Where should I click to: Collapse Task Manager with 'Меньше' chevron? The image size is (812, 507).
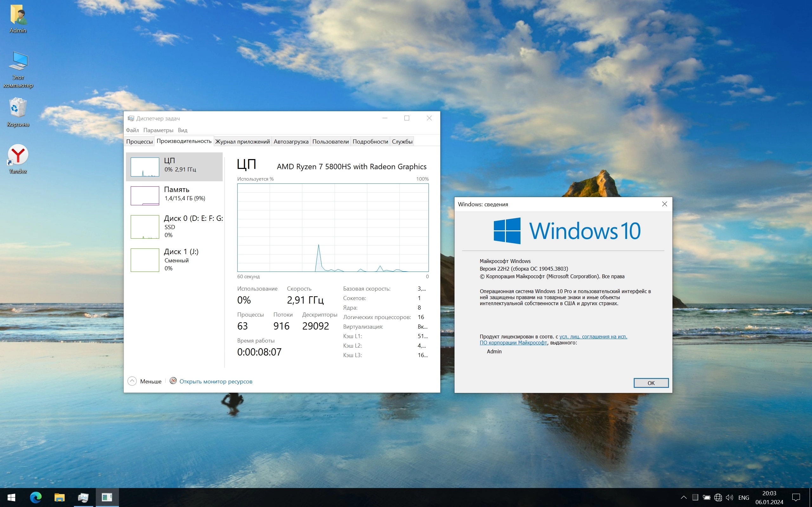(132, 381)
